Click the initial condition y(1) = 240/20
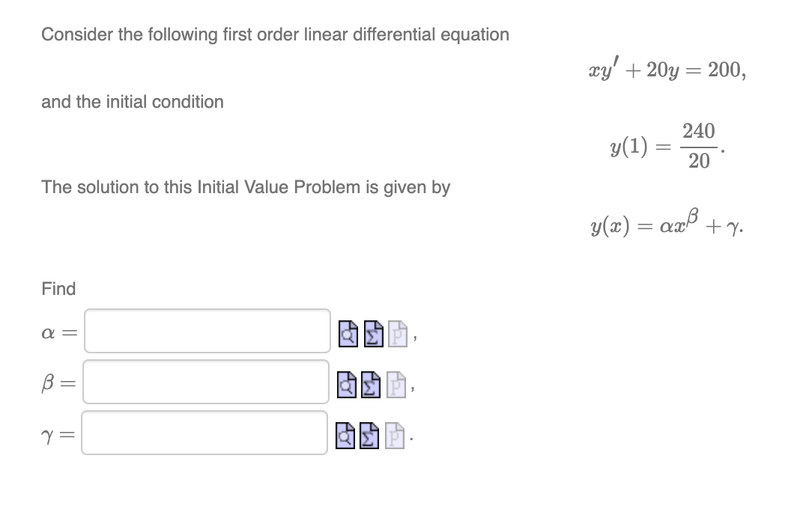 click(666, 146)
